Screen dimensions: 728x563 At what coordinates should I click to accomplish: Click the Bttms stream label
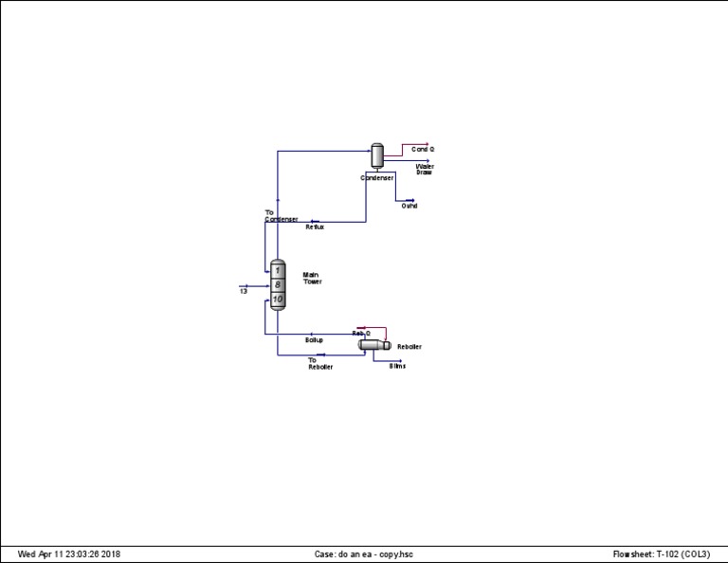(x=397, y=366)
